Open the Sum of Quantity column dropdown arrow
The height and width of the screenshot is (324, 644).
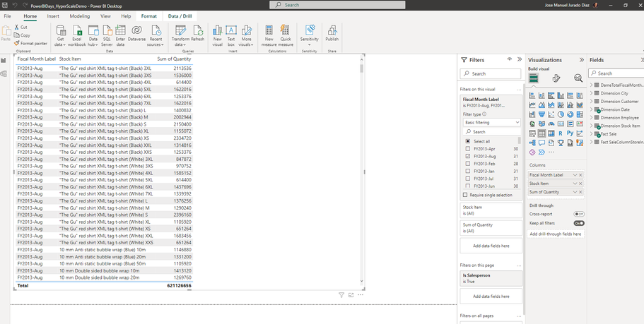(575, 192)
